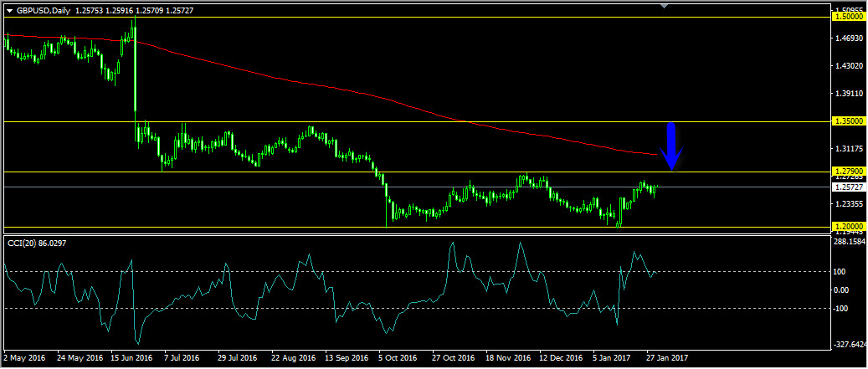Click the 15 Jun 2016 date label

click(133, 358)
